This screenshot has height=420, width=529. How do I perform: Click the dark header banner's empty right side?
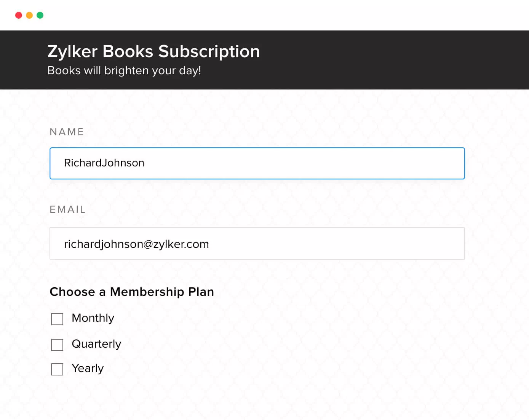[400, 60]
